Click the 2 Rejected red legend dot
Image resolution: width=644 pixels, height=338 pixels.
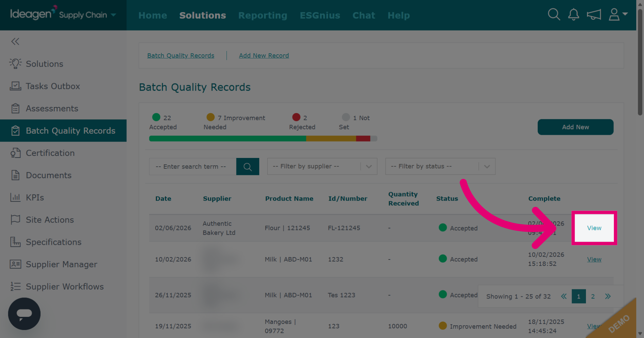click(296, 117)
